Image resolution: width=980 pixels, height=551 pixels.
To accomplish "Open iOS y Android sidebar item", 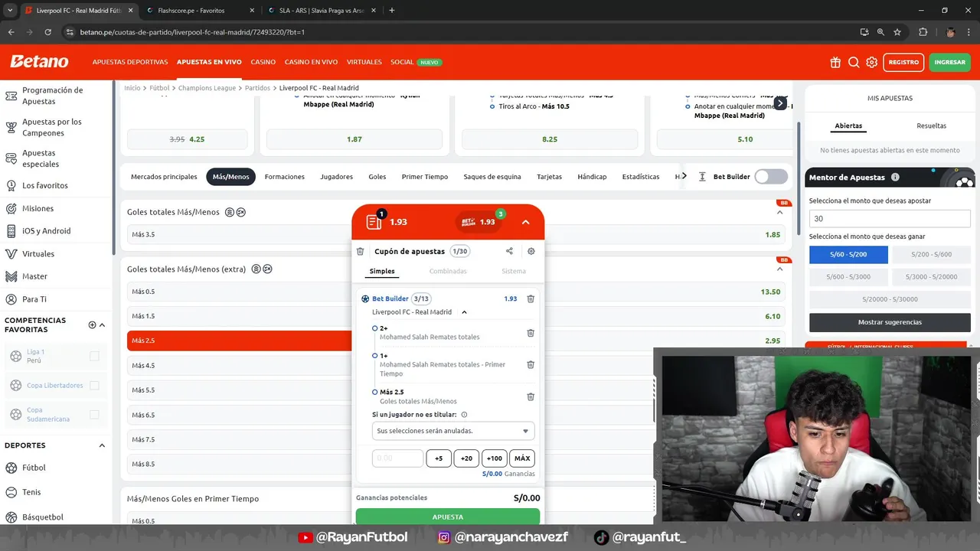I will [46, 230].
